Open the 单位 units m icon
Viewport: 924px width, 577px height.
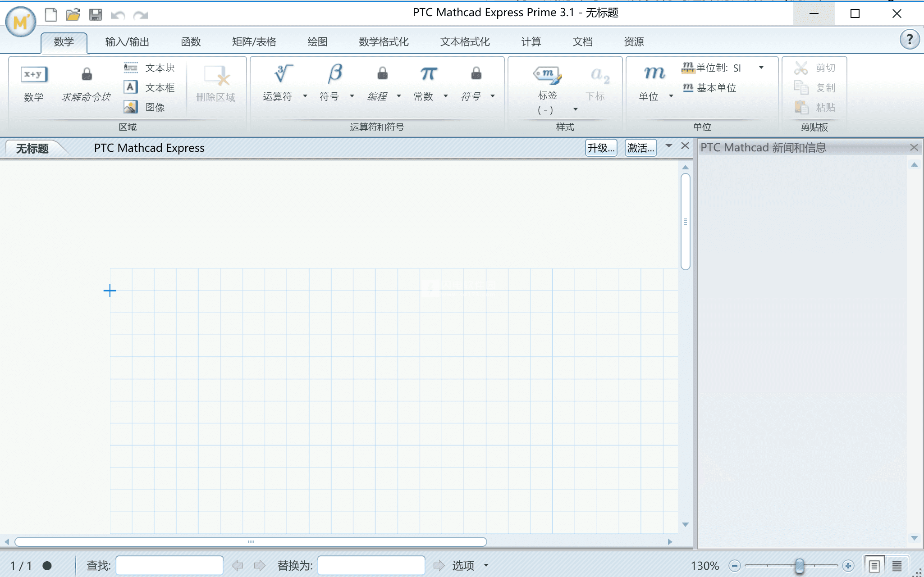click(654, 73)
